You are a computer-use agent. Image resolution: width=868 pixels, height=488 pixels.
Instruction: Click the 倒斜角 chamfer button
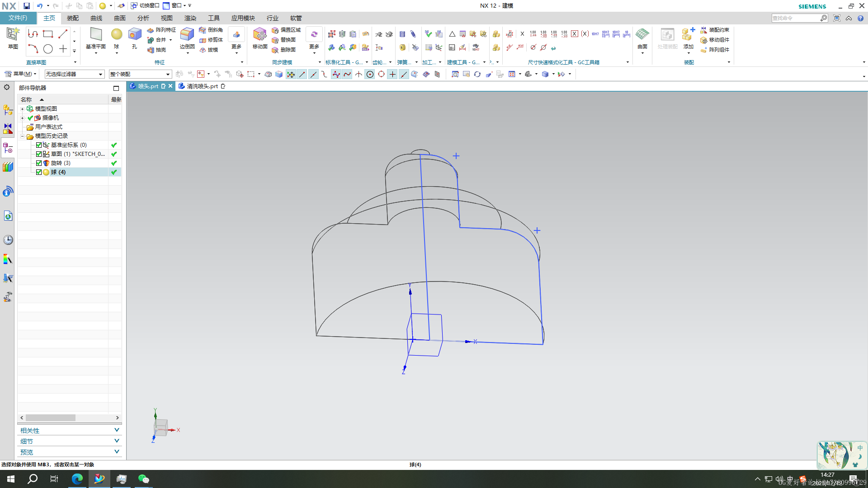click(211, 30)
